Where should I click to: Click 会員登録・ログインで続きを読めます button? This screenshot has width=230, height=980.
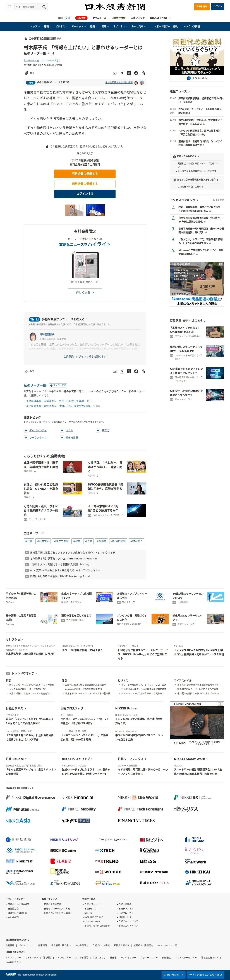[x=85, y=357]
